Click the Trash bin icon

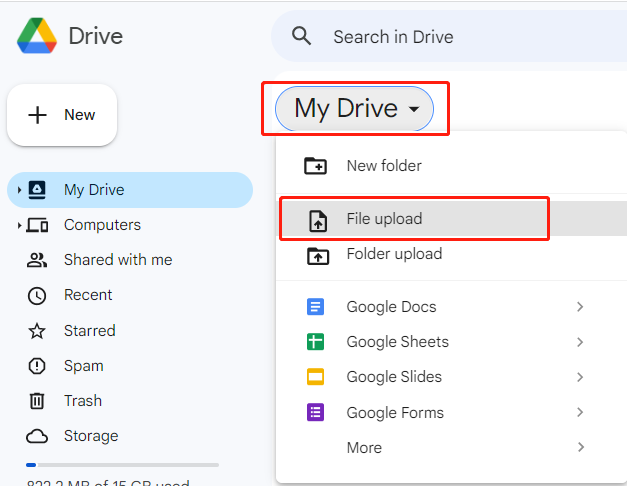coord(37,401)
